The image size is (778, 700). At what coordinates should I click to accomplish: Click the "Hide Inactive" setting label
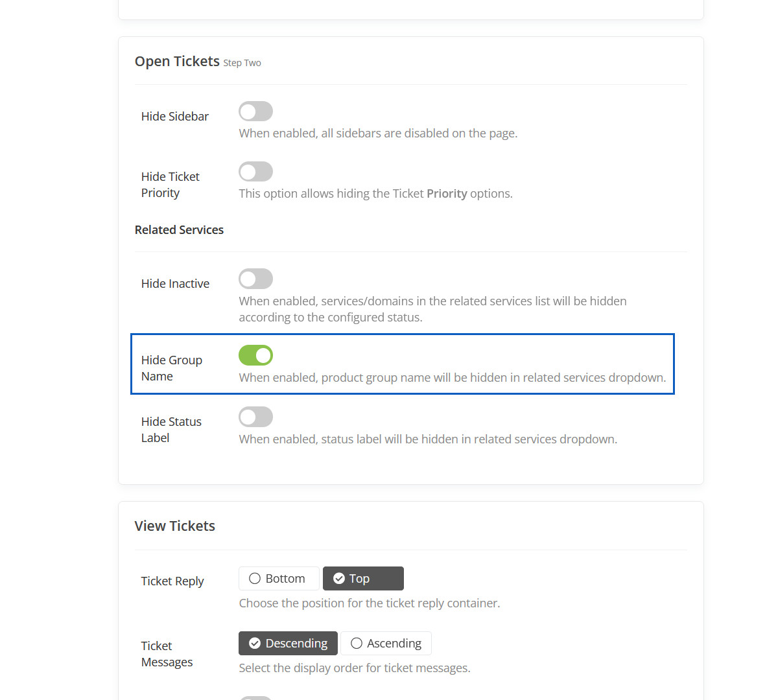175,284
